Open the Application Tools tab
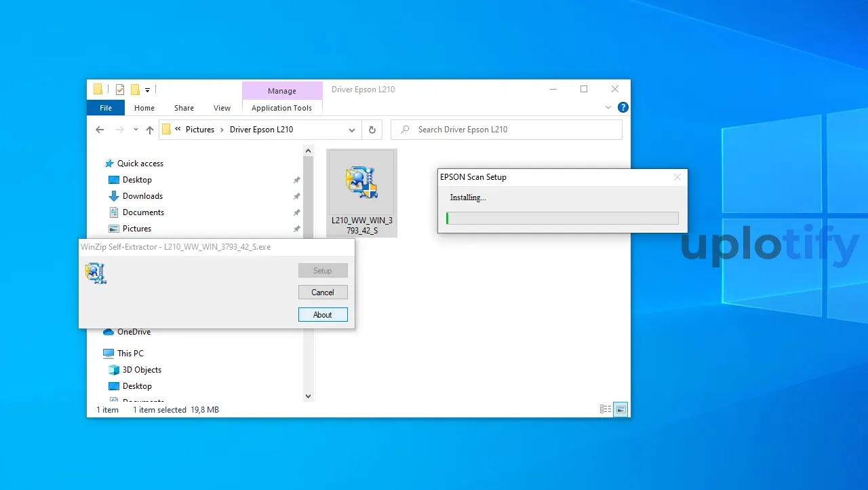 (x=281, y=108)
